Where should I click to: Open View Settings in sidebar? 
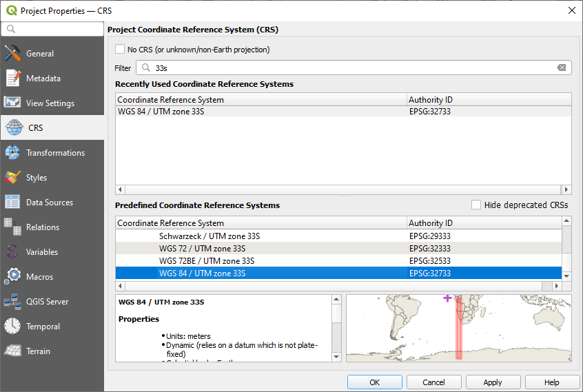(50, 103)
